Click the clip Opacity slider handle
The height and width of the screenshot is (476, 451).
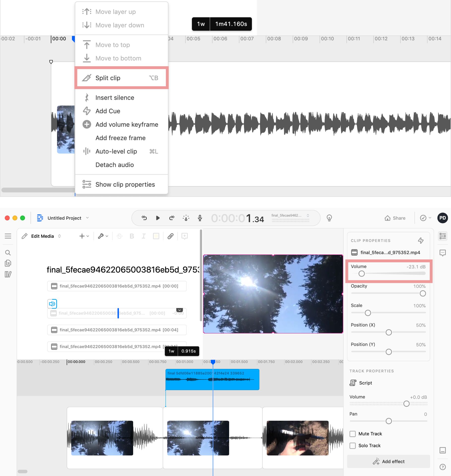click(423, 294)
